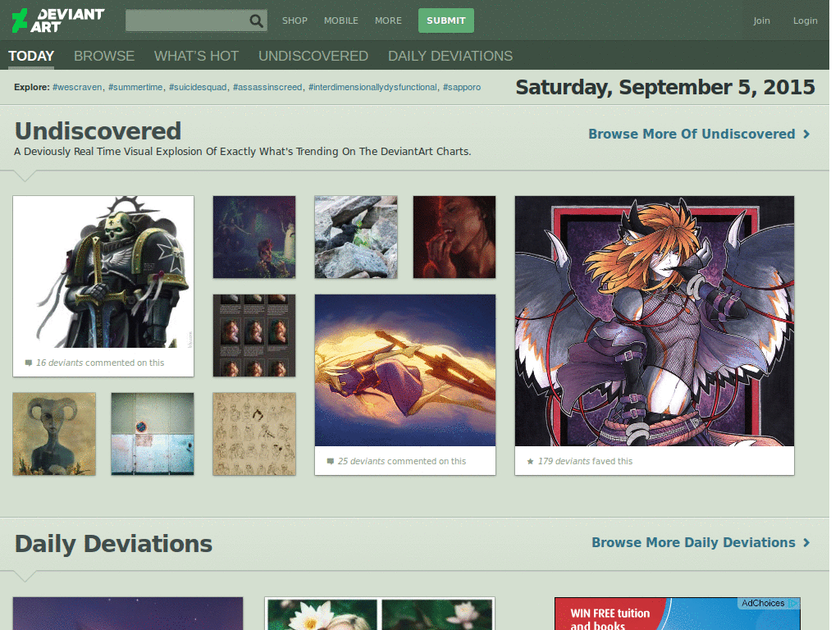Click the Saturday, September 5, 2015 date

[x=665, y=87]
